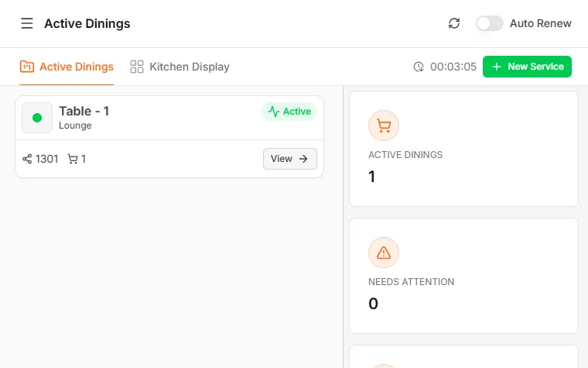Open the hamburger navigation menu
588x368 pixels.
point(27,23)
